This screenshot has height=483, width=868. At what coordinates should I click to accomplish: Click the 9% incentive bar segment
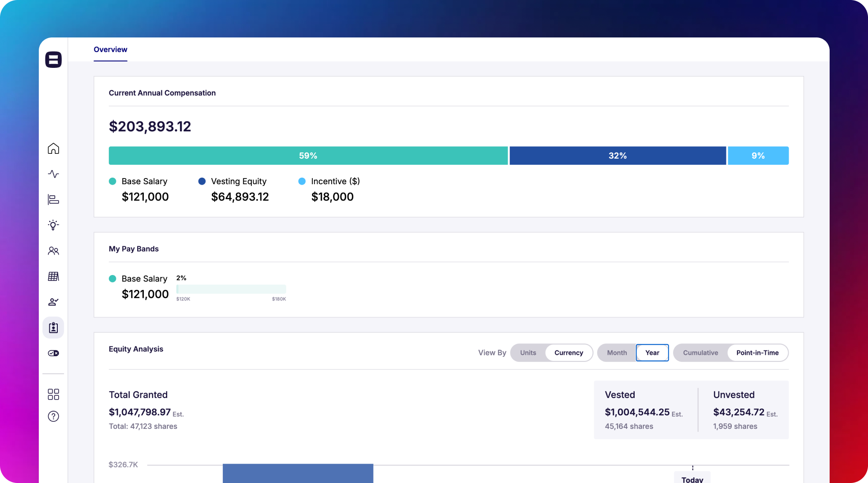(758, 156)
